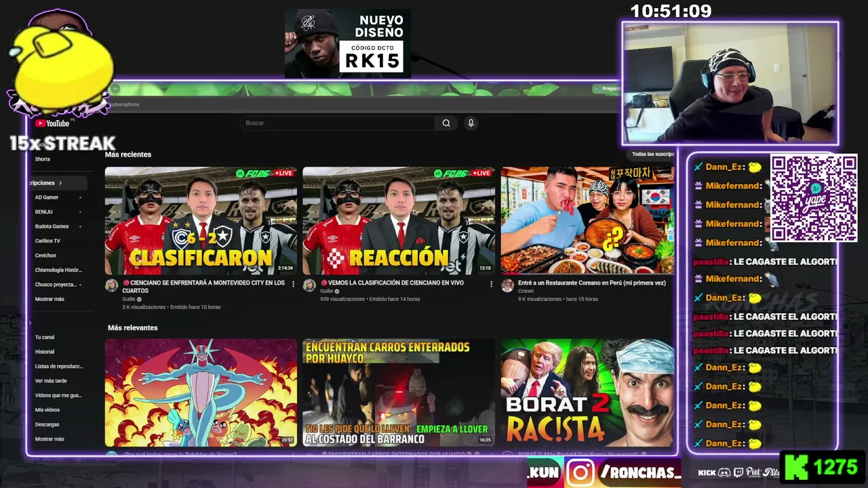
Task: Open Ver más tarde in the sidebar
Action: tap(51, 381)
